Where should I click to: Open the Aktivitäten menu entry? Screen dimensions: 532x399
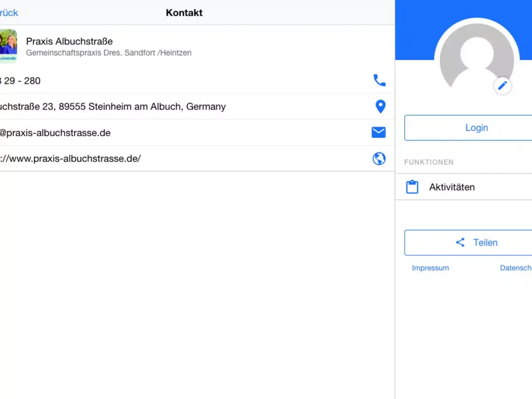(464, 187)
